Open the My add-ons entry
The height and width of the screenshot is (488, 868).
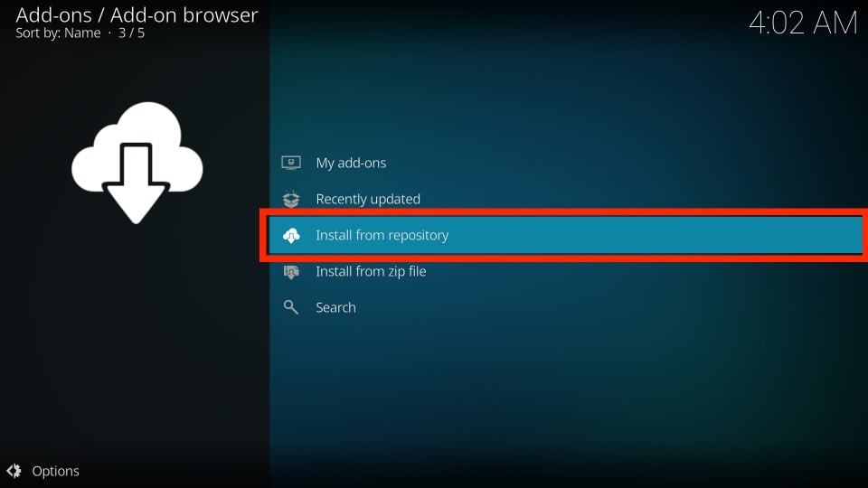pos(351,163)
